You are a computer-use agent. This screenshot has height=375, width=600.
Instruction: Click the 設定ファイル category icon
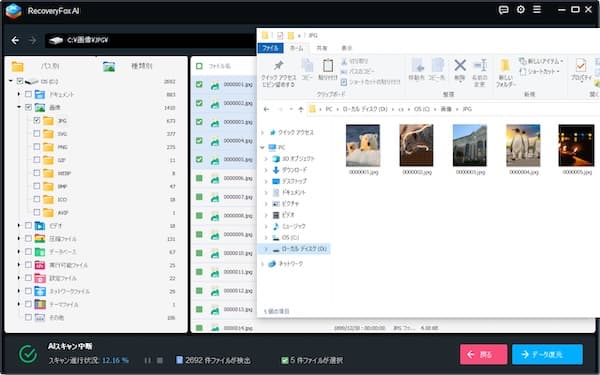pos(40,278)
